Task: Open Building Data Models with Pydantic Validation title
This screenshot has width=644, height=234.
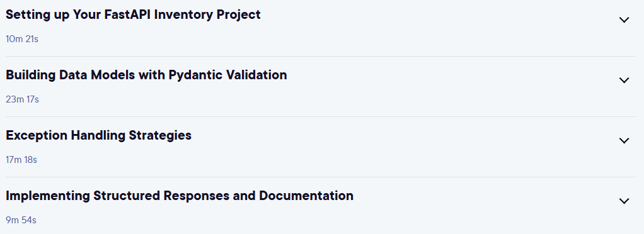Action: coord(146,75)
